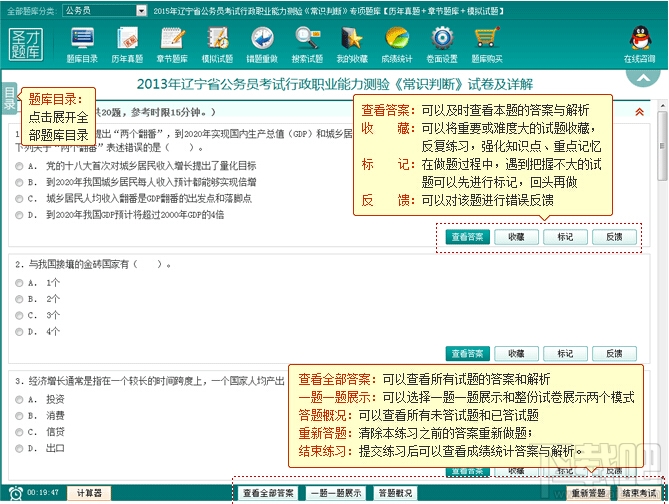
Task: Click 一题一题展示 display mode button
Action: tap(336, 493)
